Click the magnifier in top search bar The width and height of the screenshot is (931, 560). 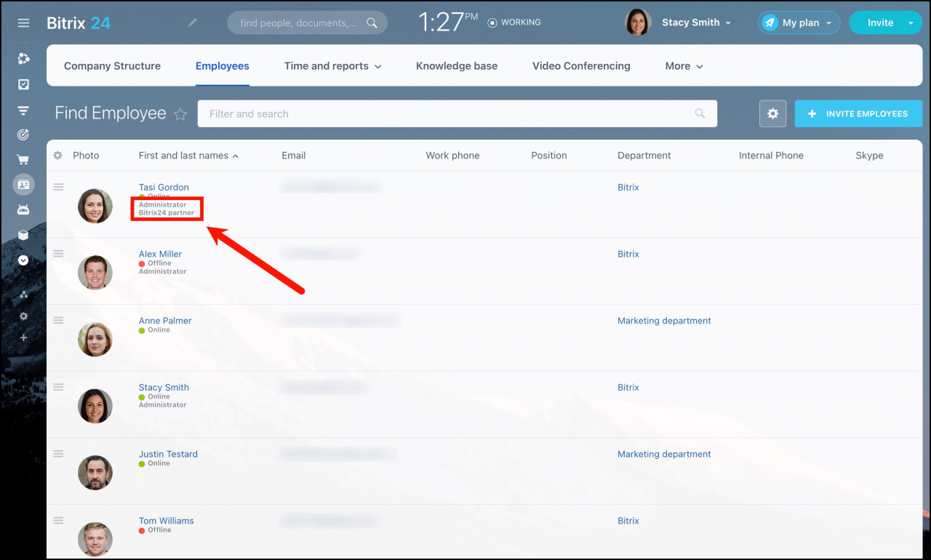[x=372, y=23]
